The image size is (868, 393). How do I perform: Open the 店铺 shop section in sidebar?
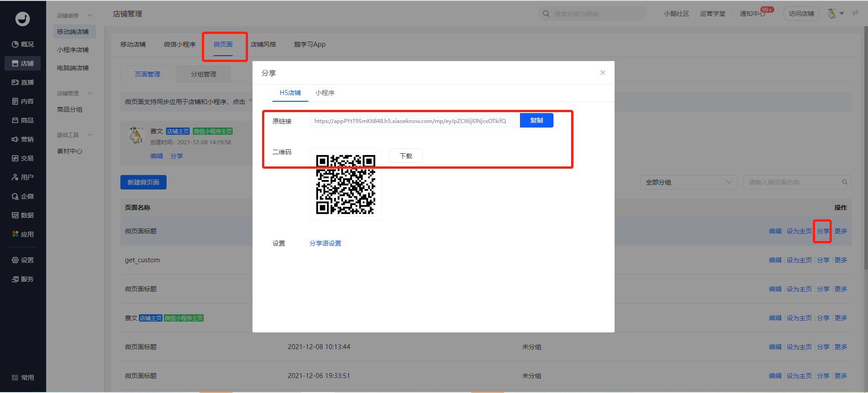[x=23, y=63]
